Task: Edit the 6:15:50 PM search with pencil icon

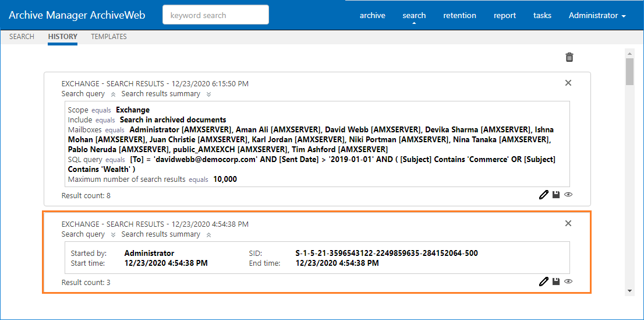Action: tap(543, 195)
